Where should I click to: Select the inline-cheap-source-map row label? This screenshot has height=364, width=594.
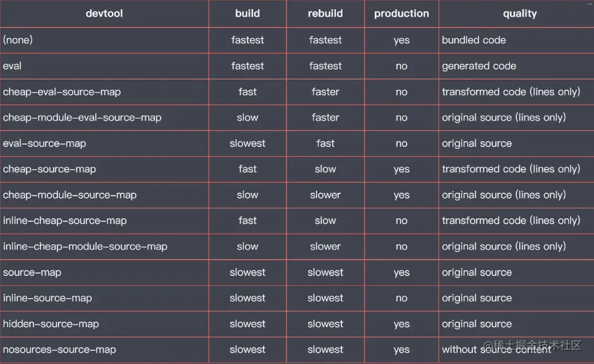pos(65,221)
